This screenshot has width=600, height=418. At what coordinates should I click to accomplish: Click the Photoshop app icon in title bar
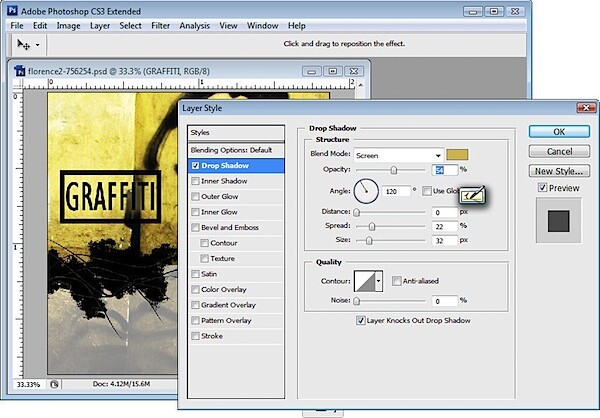[x=12, y=10]
